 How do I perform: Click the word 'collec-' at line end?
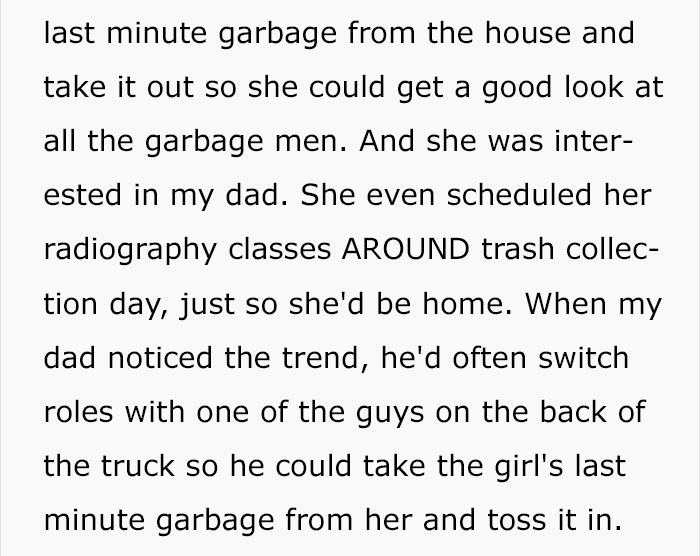tap(612, 249)
